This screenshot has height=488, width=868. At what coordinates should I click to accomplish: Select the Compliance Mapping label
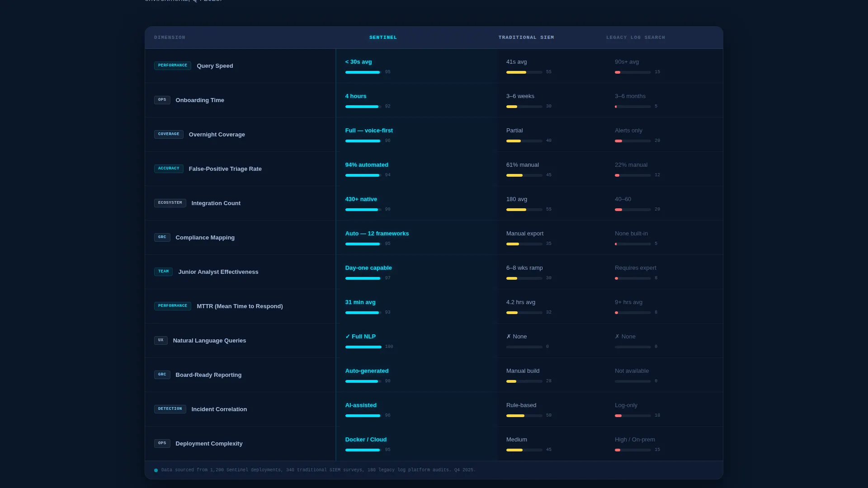pos(205,238)
